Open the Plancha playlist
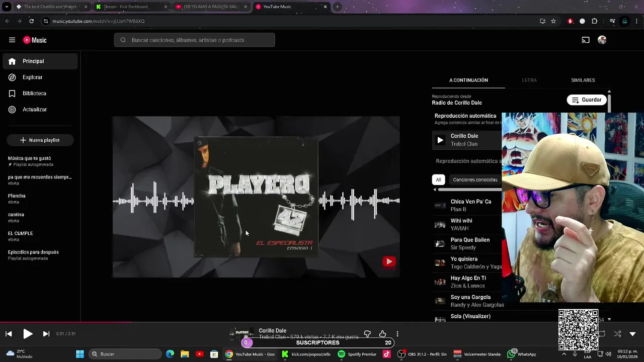This screenshot has width=644, height=362. pos(40,199)
